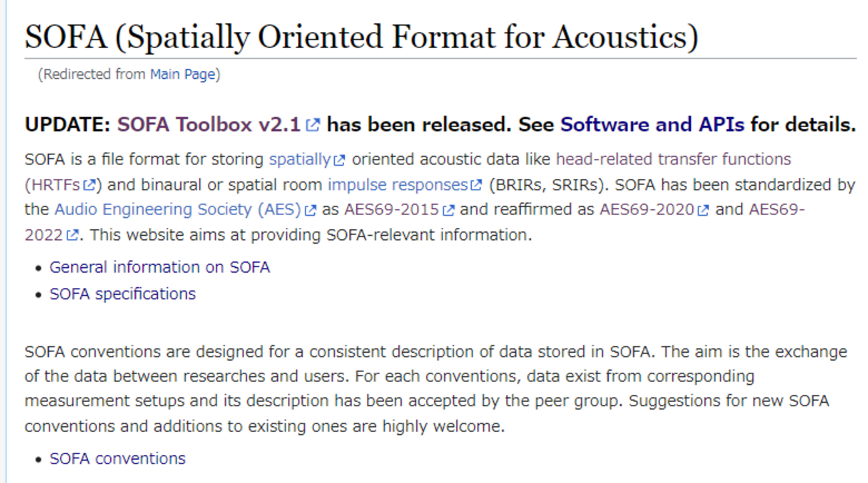
Task: Follow the Main Page redirect link
Action: tap(182, 74)
